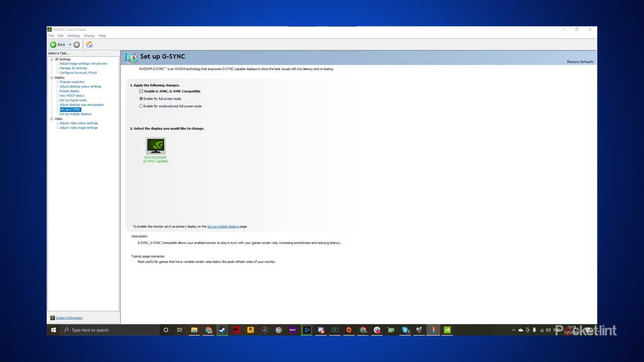Open GeForce Experience from the taskbar
This screenshot has width=644, height=362.
tap(447, 330)
